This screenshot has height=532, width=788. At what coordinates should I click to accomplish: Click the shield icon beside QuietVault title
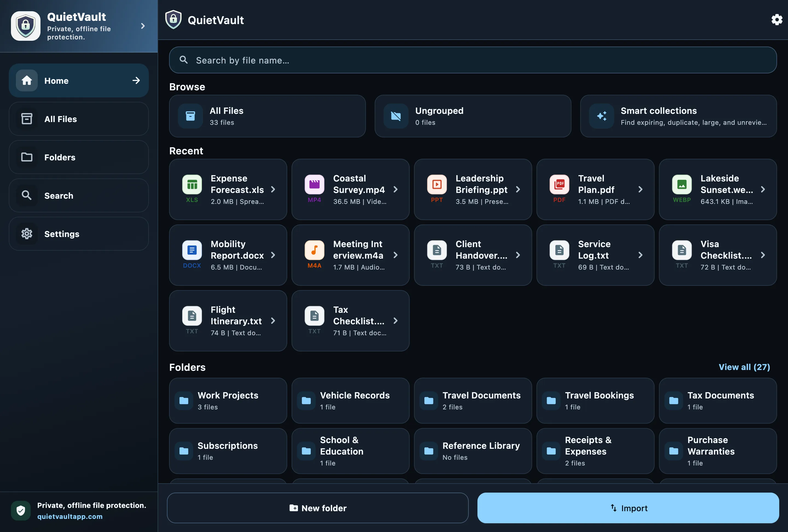pyautogui.click(x=173, y=20)
